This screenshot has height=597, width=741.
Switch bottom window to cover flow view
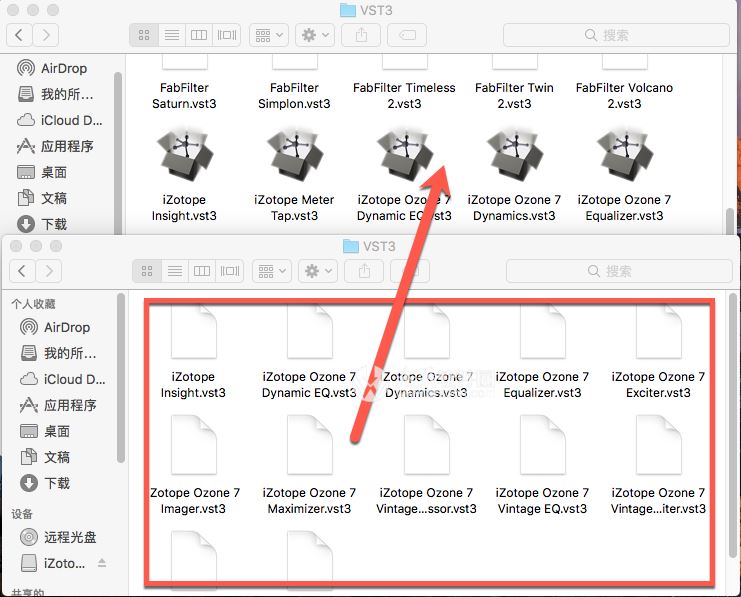tap(230, 271)
